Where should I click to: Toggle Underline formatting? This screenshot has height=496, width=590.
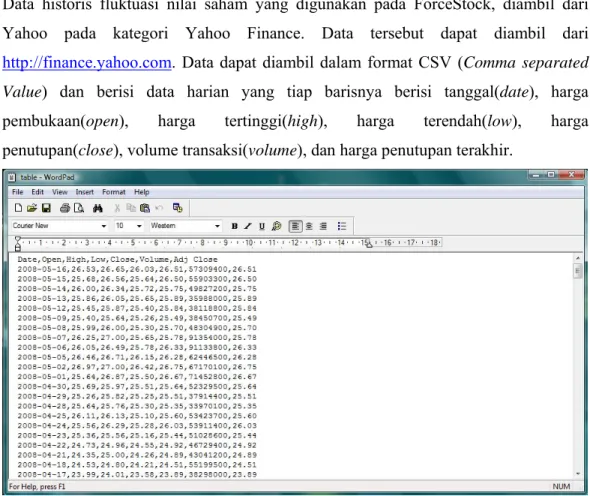point(262,226)
